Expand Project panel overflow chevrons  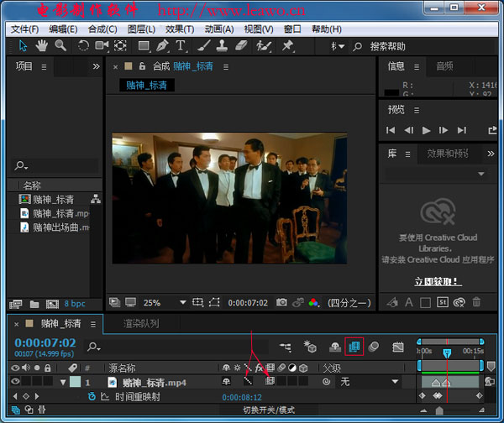coord(96,66)
